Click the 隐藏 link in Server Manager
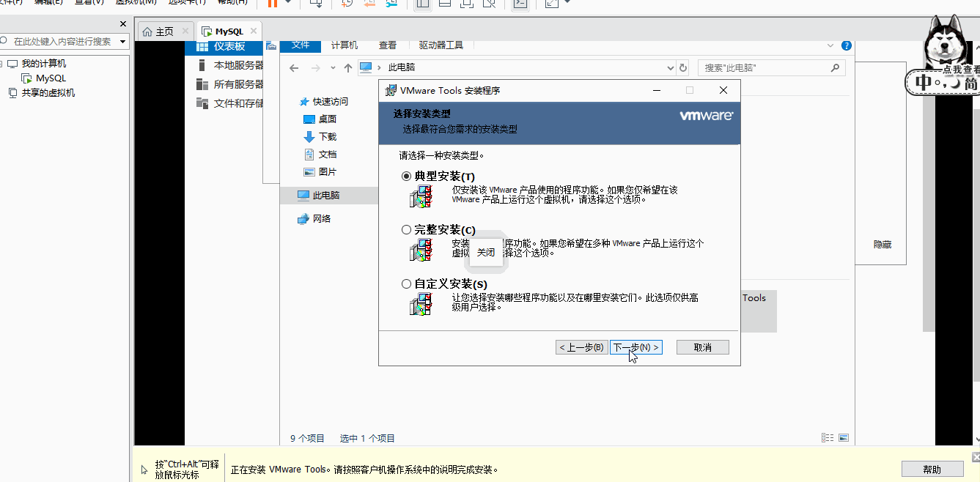 pos(883,245)
